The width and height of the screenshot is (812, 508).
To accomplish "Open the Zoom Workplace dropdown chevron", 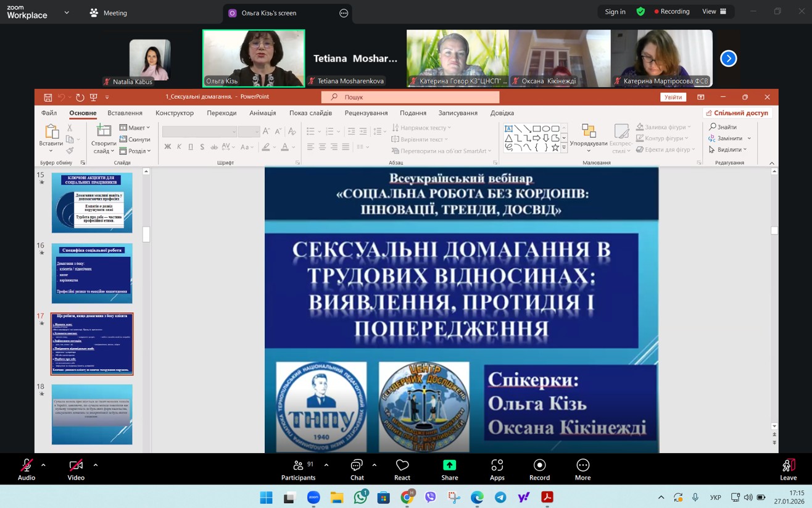I will point(67,12).
